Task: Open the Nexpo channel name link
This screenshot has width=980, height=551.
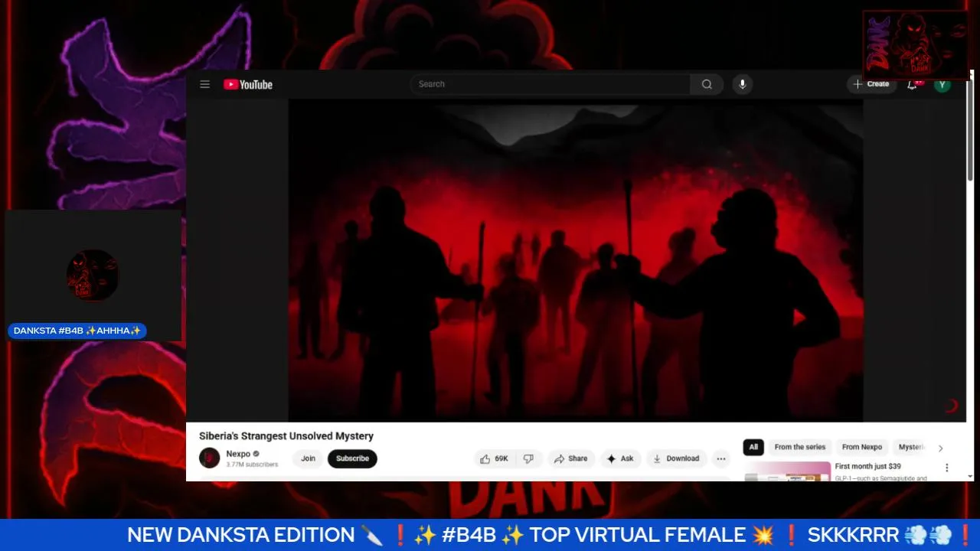Action: pos(238,454)
